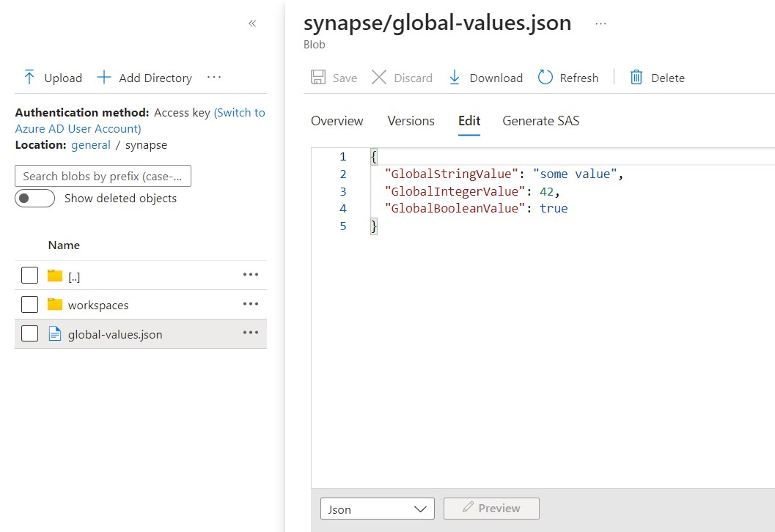Go up via the [..] entry name
775x532 pixels.
74,276
